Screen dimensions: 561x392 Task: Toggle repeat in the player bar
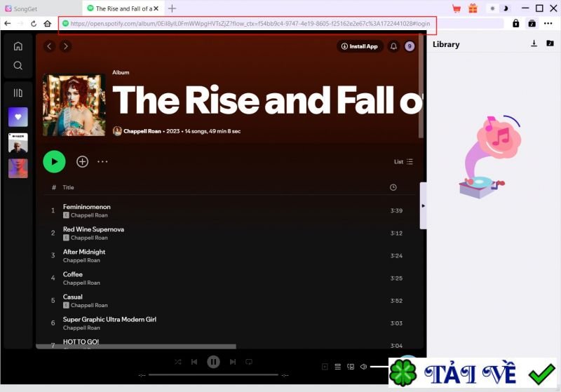249,362
